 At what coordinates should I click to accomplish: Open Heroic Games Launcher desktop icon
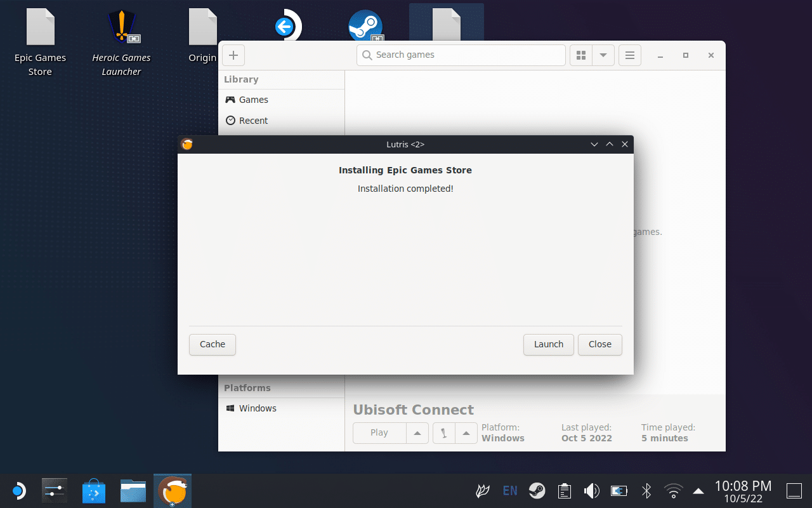click(x=121, y=42)
